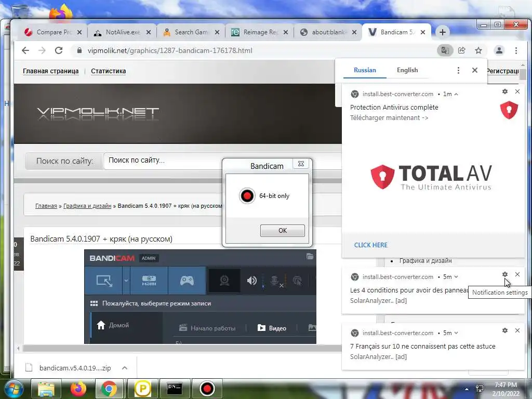532x399 pixels.
Task: Open download options chevron for bandicam zip
Action: pyautogui.click(x=125, y=368)
